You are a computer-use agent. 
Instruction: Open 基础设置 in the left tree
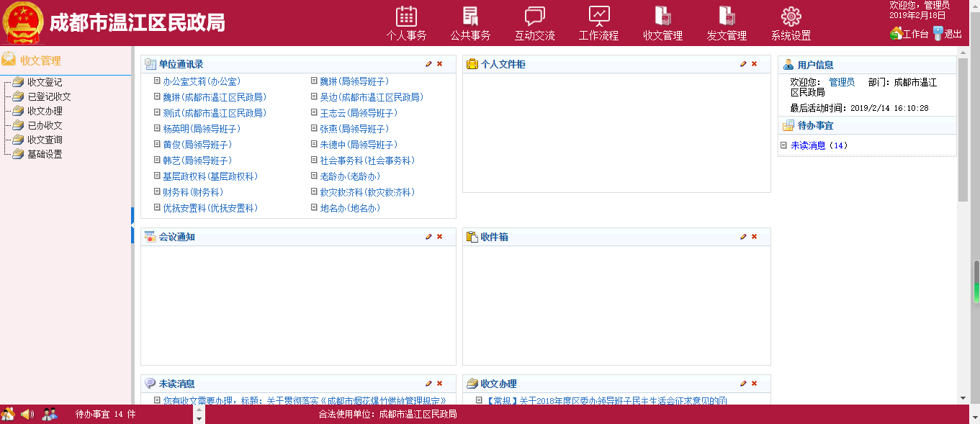(45, 154)
